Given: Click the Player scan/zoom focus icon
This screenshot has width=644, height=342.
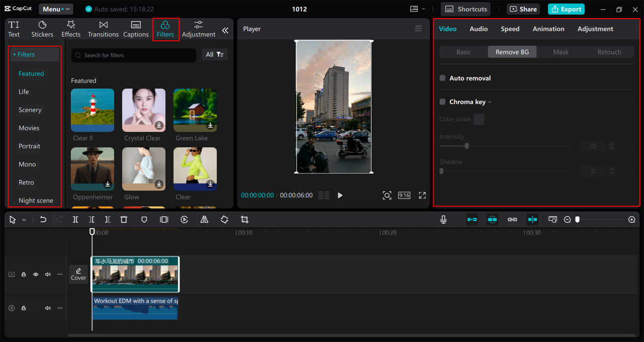Looking at the screenshot, I should [x=387, y=195].
